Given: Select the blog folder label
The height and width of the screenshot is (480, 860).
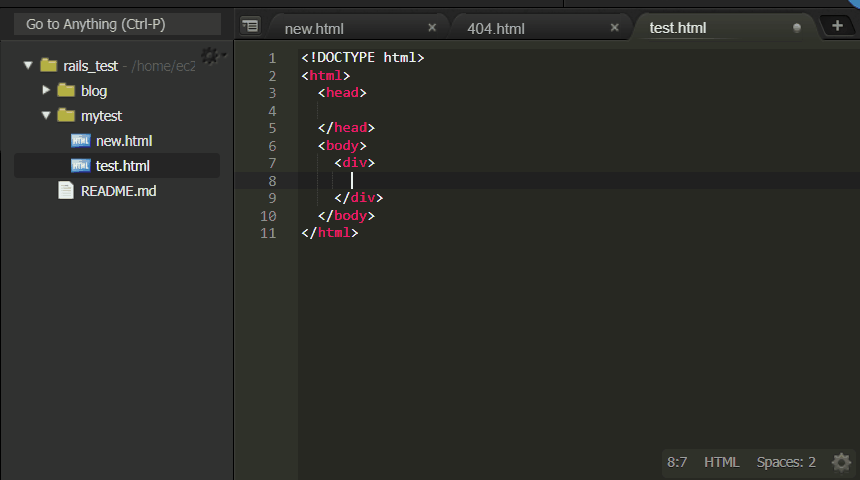Looking at the screenshot, I should (94, 91).
